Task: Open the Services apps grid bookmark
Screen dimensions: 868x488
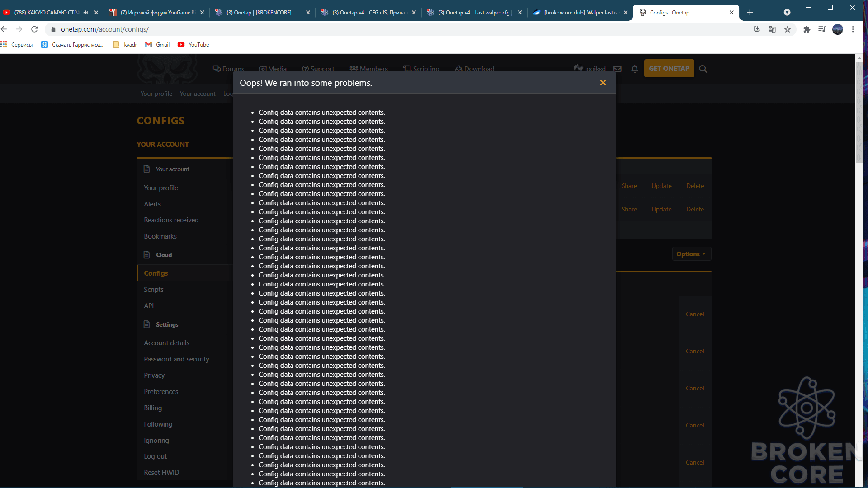Action: (x=17, y=45)
